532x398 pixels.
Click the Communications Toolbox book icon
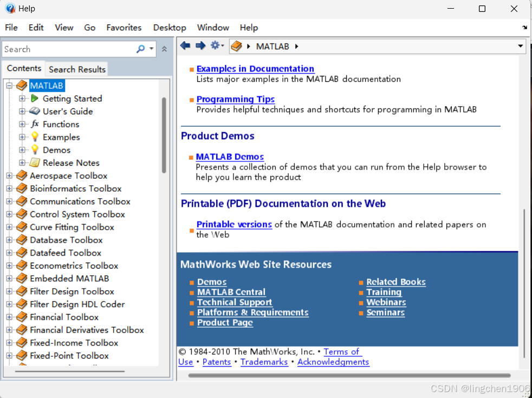(22, 201)
